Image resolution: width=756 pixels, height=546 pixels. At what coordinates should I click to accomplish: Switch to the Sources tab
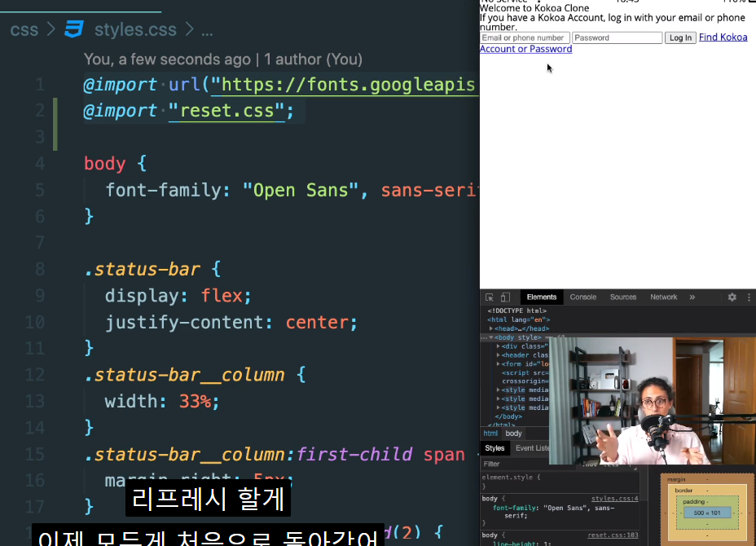point(623,297)
